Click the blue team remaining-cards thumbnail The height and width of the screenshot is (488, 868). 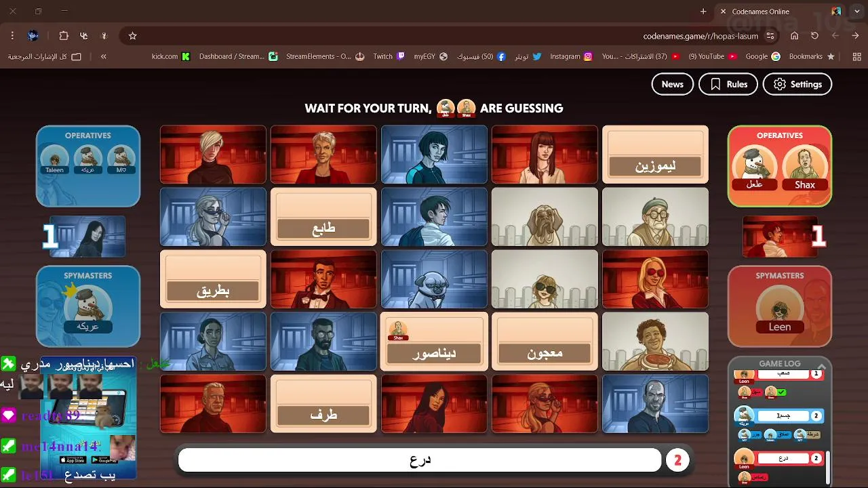point(87,237)
